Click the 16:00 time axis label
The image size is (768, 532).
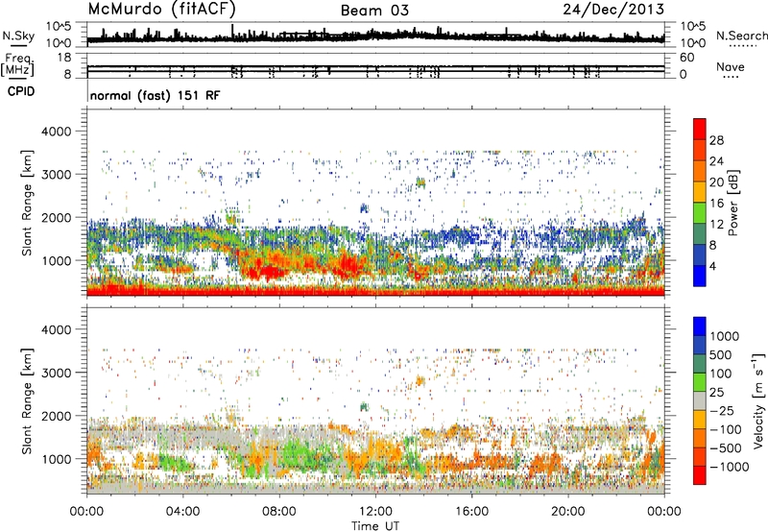pyautogui.click(x=471, y=512)
